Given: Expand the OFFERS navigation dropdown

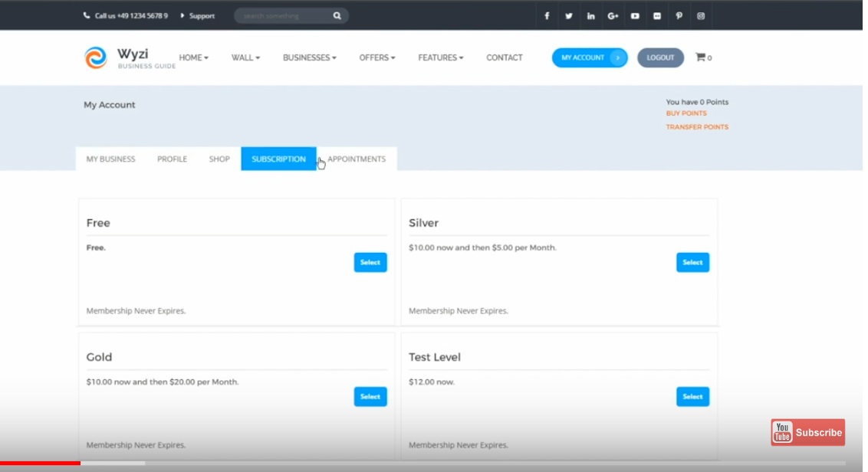Looking at the screenshot, I should 376,57.
